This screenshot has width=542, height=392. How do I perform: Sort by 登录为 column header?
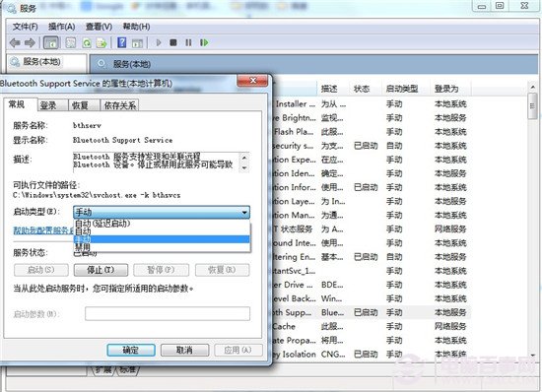[x=449, y=89]
